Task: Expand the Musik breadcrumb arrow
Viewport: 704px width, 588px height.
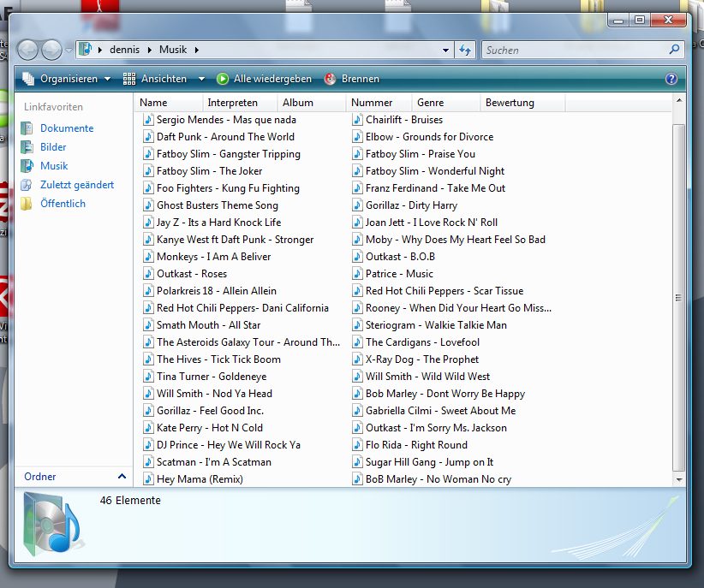Action: pyautogui.click(x=197, y=50)
